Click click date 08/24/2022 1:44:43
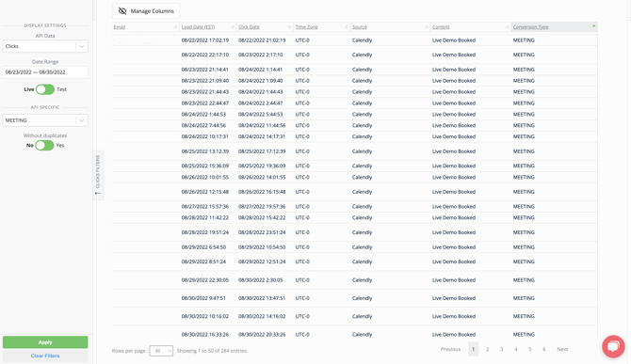The image size is (631, 364). click(260, 92)
